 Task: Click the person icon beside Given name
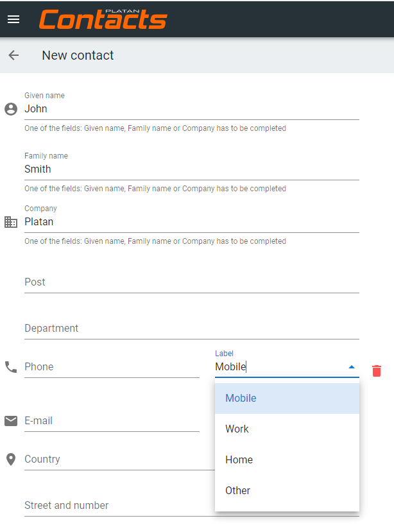click(11, 109)
